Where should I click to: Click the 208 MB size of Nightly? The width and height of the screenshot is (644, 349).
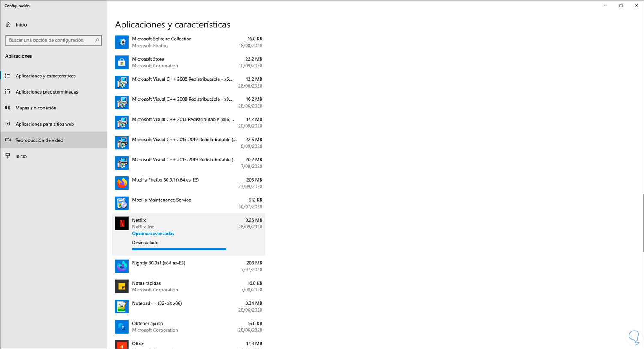coord(254,263)
